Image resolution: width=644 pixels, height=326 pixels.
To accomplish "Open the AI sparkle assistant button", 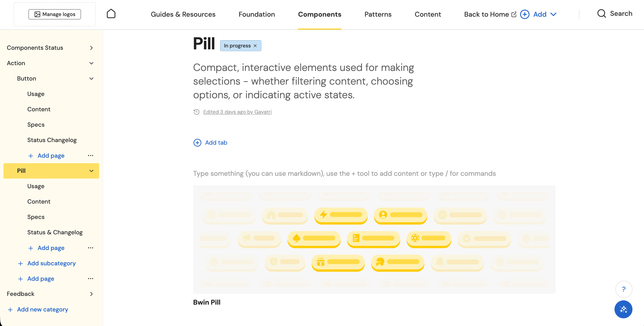I will click(623, 309).
